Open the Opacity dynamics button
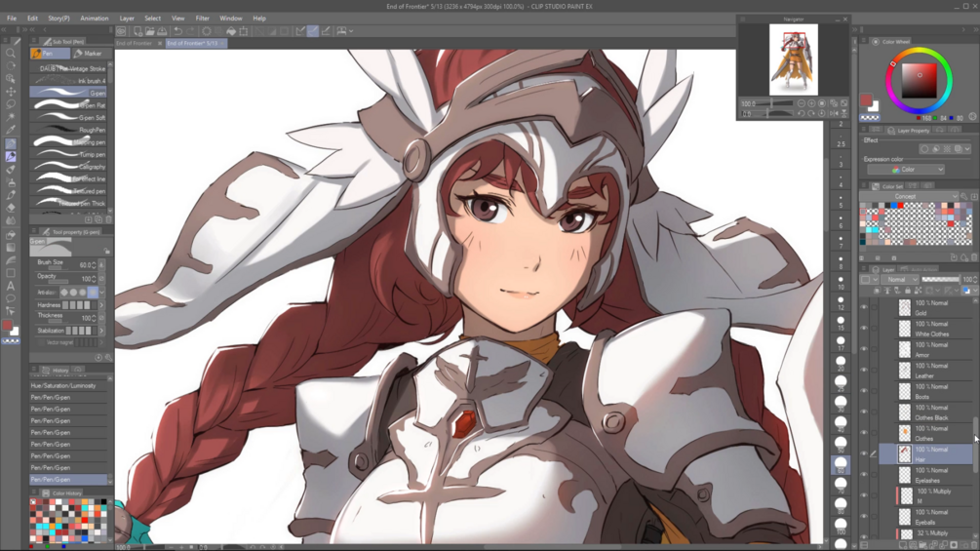This screenshot has width=980, height=551. click(x=101, y=279)
